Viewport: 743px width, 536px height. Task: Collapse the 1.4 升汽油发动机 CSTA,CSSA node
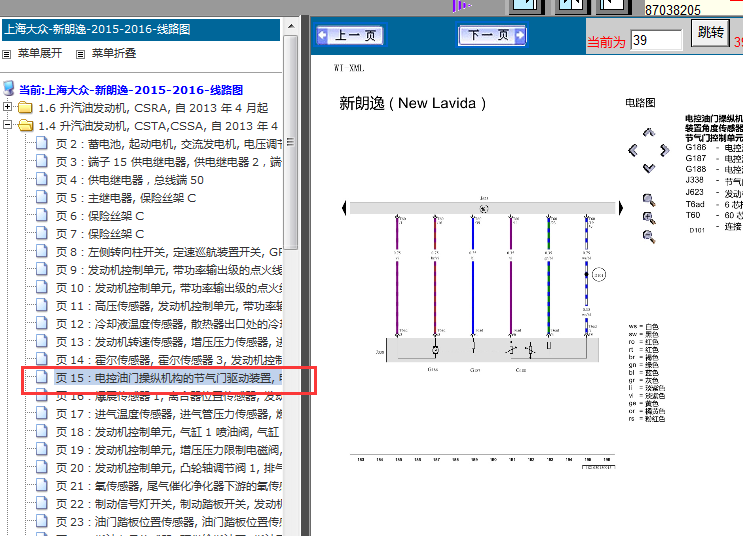click(7, 125)
